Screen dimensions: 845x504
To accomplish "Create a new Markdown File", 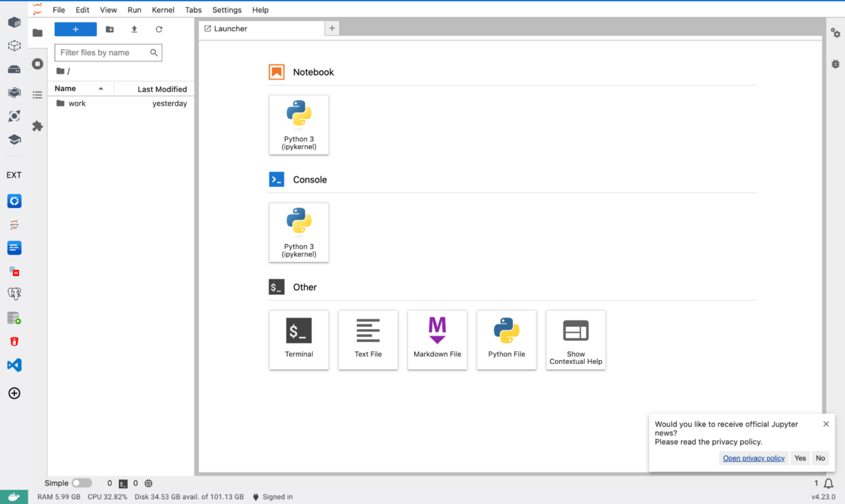I will (x=437, y=340).
